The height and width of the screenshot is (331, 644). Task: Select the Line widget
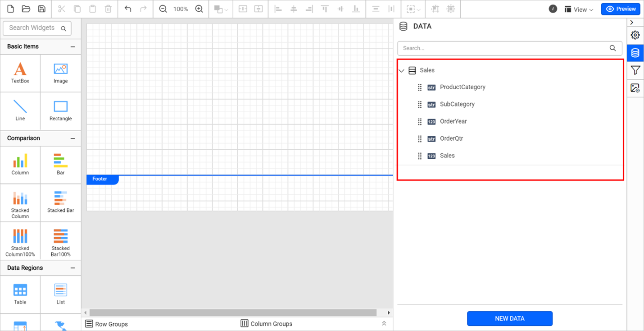20,110
